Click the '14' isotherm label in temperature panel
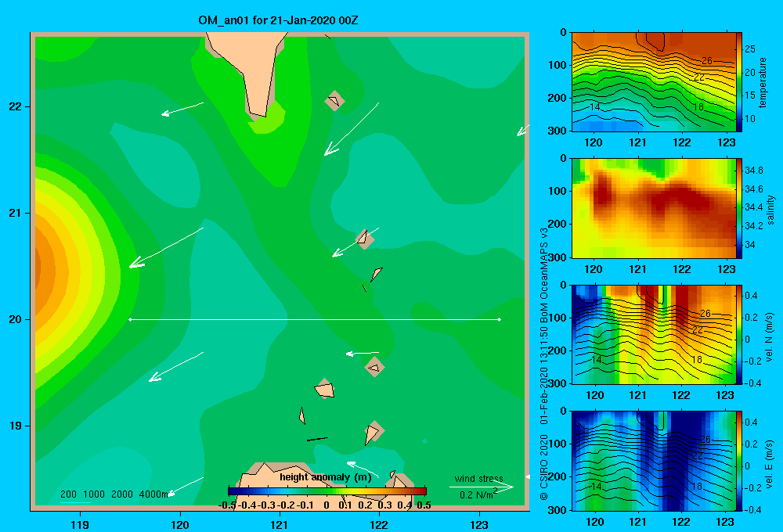Image resolution: width=783 pixels, height=532 pixels. 594,107
